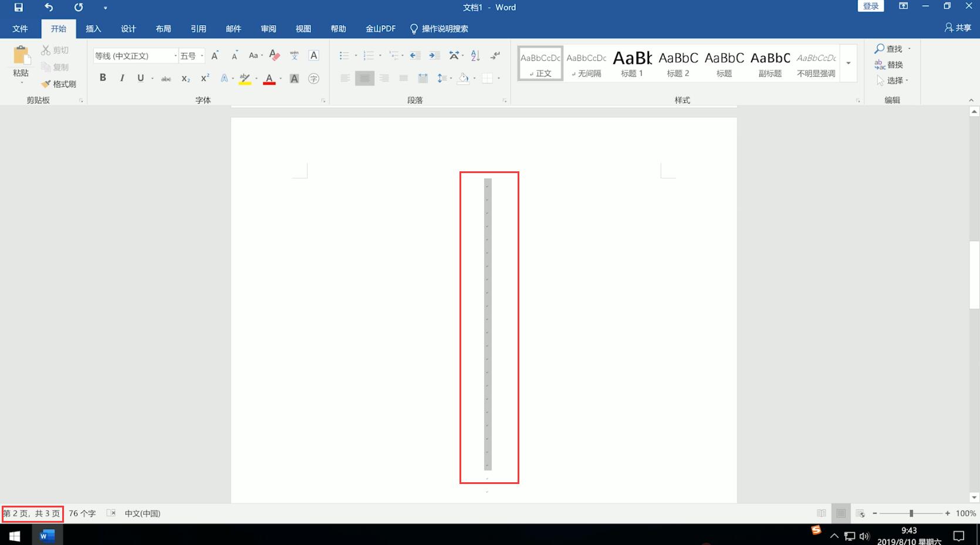
Task: Apply the red font color
Action: coord(269,78)
